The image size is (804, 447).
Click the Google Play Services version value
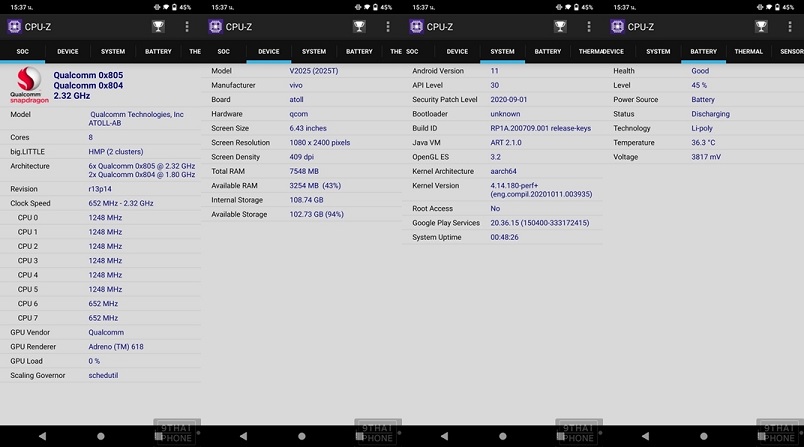pyautogui.click(x=540, y=223)
